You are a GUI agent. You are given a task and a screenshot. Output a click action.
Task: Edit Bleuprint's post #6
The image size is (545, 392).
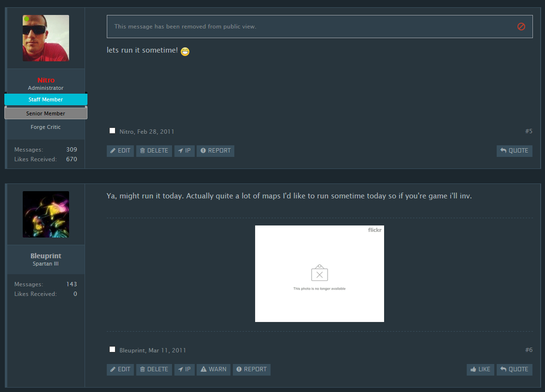tap(120, 369)
